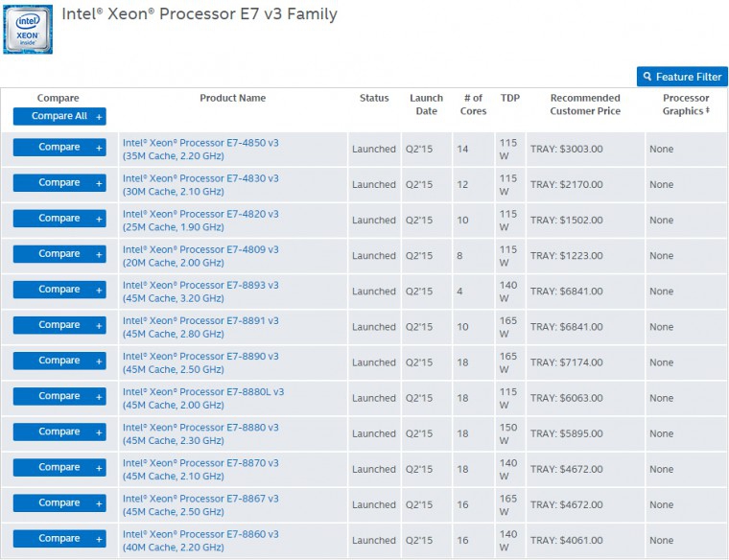The width and height of the screenshot is (729, 560).
Task: Click the price TRAY: $2170.00
Action: (x=567, y=184)
